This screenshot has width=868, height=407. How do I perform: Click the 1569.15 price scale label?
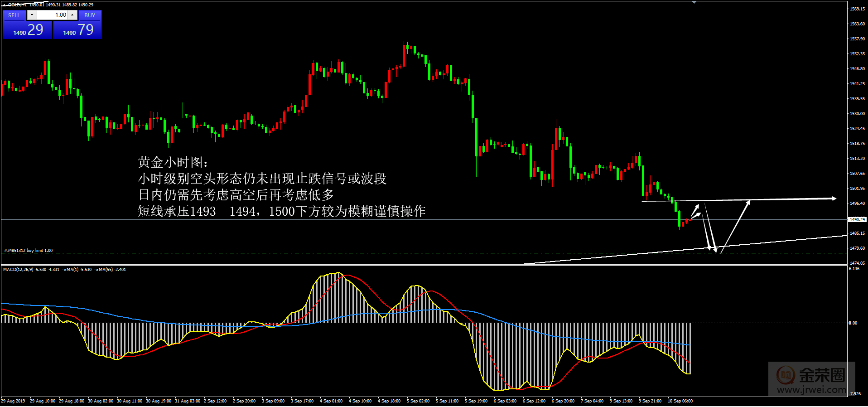[x=857, y=9]
